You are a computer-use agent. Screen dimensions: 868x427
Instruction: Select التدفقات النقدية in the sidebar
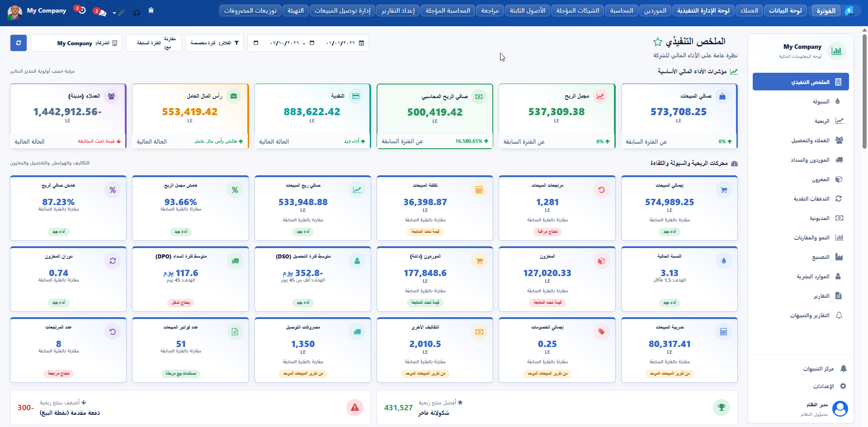tap(801, 198)
